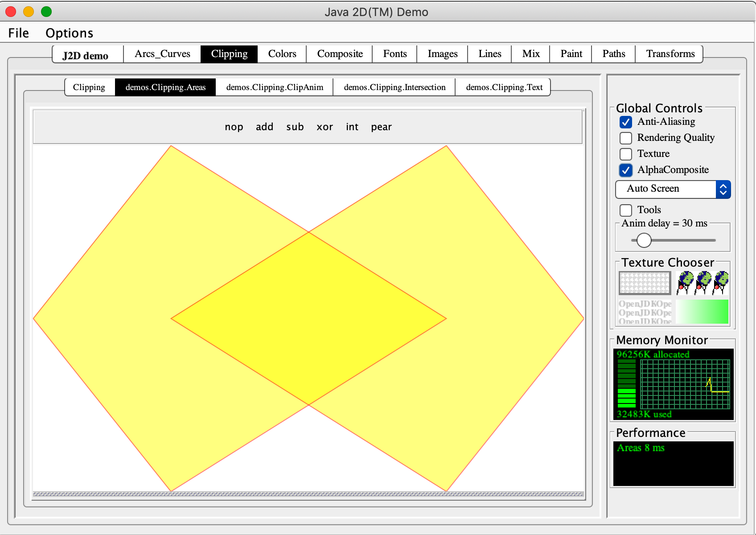Open the Options menu
This screenshot has width=756, height=535.
(69, 33)
